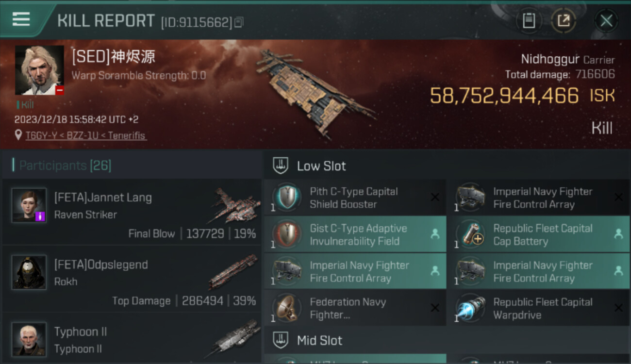Open Jannet Lang participant entry
This screenshot has height=364, width=631.
132,212
